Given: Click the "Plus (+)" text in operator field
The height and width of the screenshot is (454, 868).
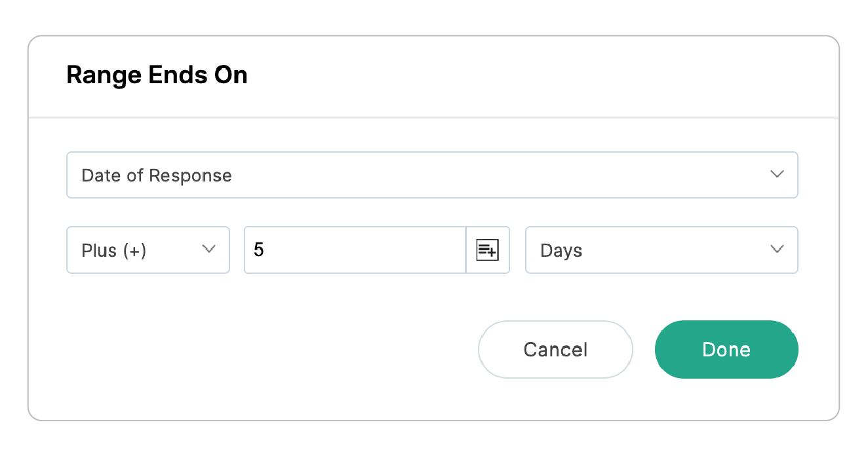Looking at the screenshot, I should coord(113,250).
